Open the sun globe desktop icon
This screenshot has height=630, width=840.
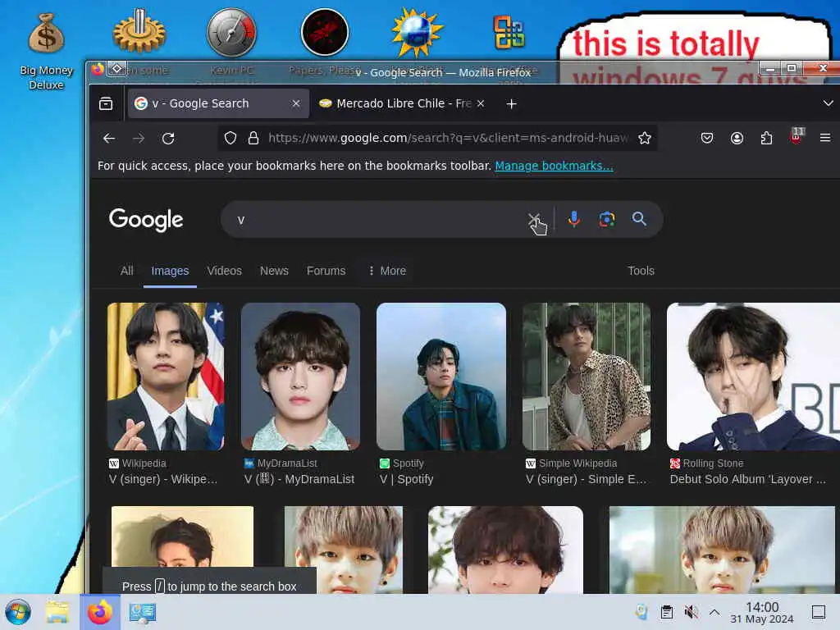(x=417, y=32)
